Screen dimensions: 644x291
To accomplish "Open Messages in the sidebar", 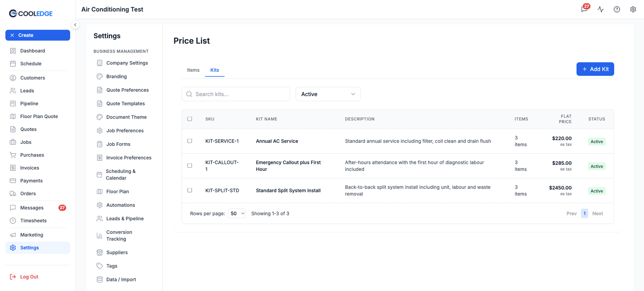I will (38, 208).
